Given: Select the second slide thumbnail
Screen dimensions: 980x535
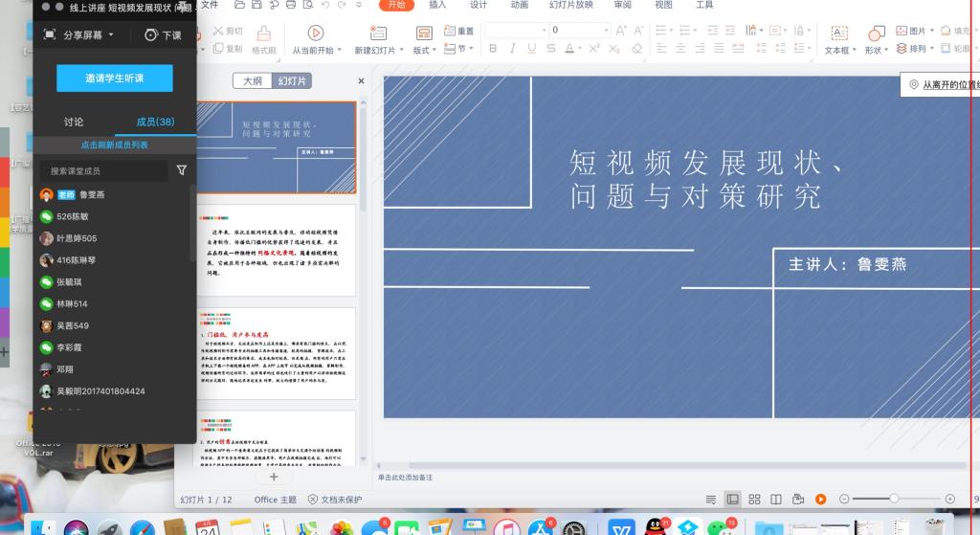Looking at the screenshot, I should pos(277,251).
